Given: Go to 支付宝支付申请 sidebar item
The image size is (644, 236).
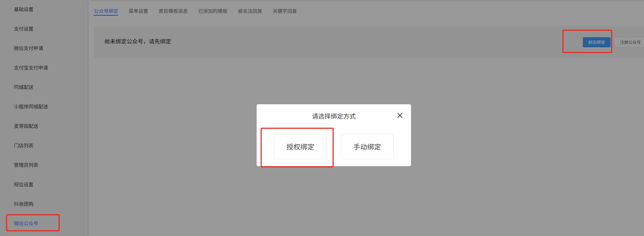Looking at the screenshot, I should click(x=31, y=68).
